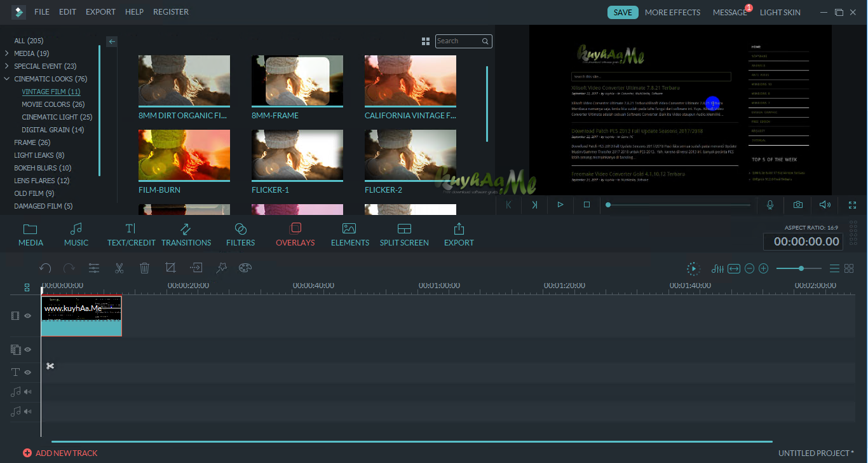The width and height of the screenshot is (868, 463).
Task: Open the Media library tab
Action: coord(31,235)
